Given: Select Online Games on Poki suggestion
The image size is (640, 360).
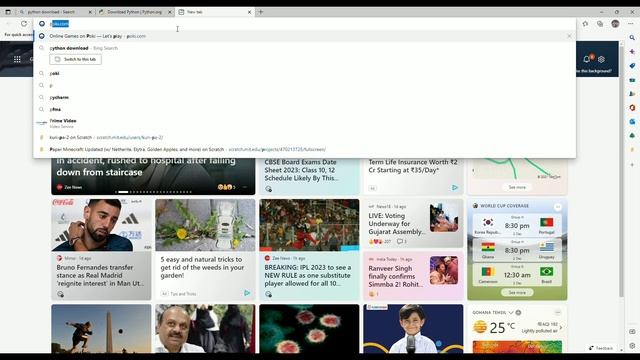Looking at the screenshot, I should 304,36.
